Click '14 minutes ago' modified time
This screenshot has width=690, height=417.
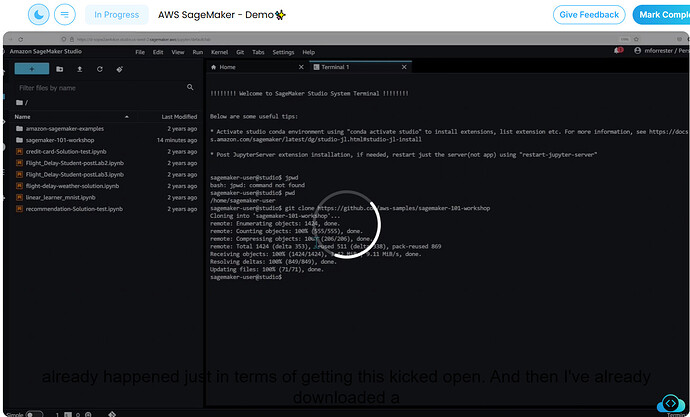tap(177, 140)
